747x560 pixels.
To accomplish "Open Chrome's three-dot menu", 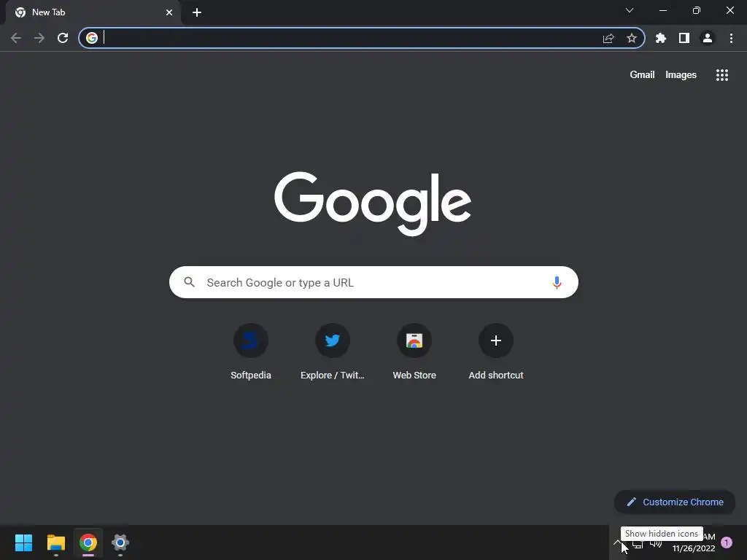I will tap(731, 38).
